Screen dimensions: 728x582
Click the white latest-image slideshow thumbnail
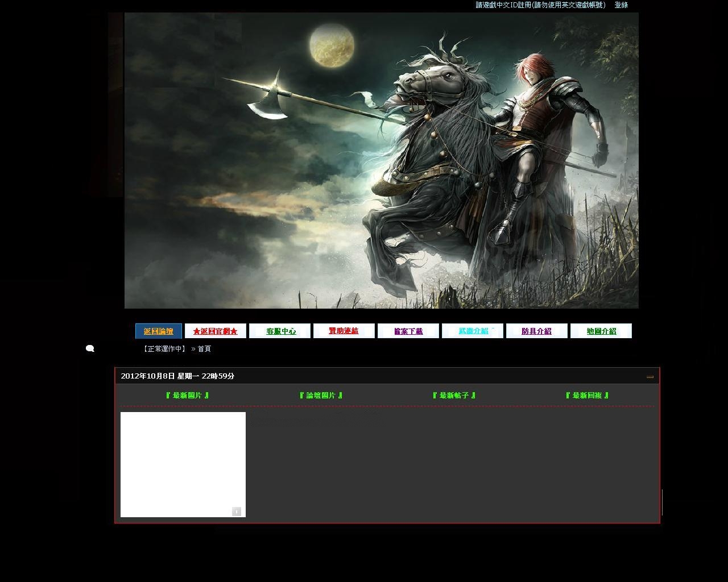point(183,464)
